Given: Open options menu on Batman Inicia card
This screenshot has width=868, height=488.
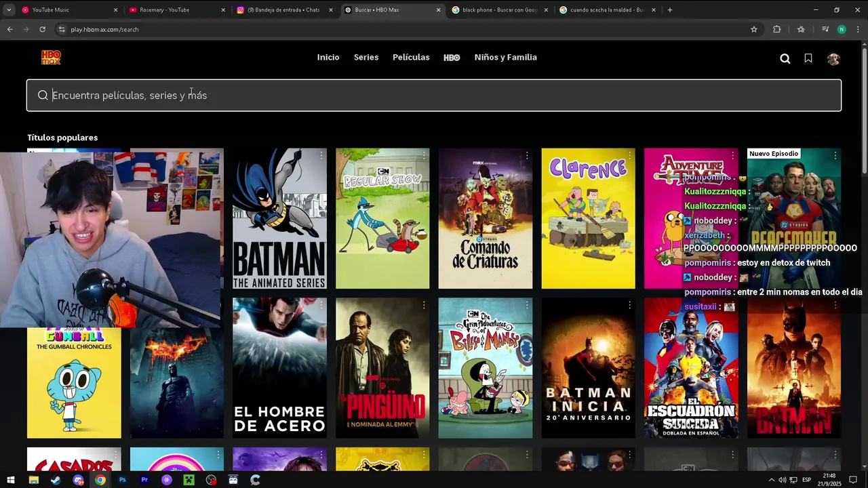Looking at the screenshot, I should pos(630,306).
